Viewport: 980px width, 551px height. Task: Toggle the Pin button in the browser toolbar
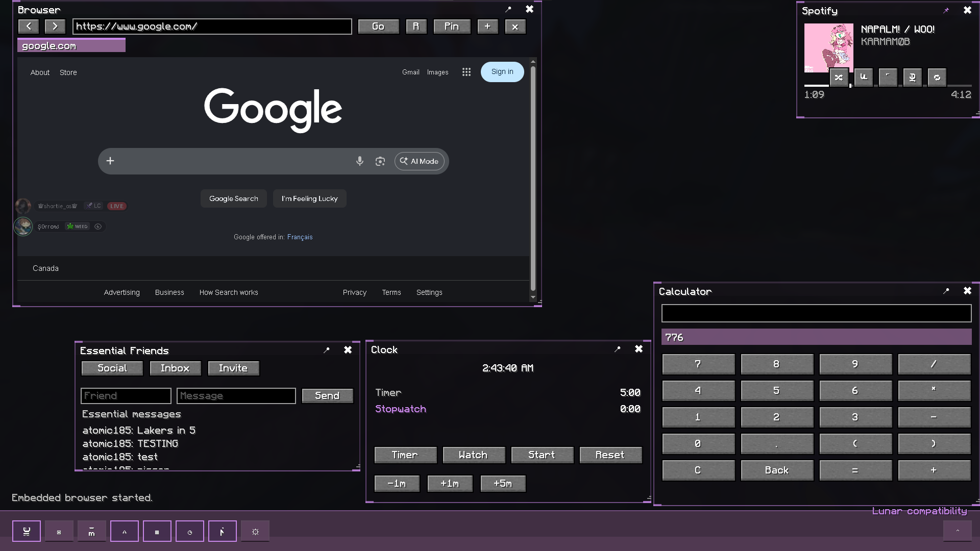[452, 27]
